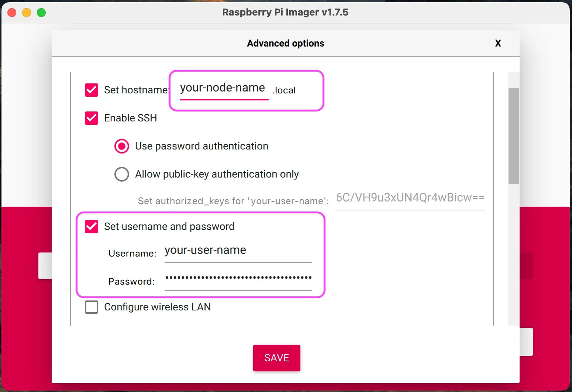
Task: Focus the Password field
Action: 238,279
